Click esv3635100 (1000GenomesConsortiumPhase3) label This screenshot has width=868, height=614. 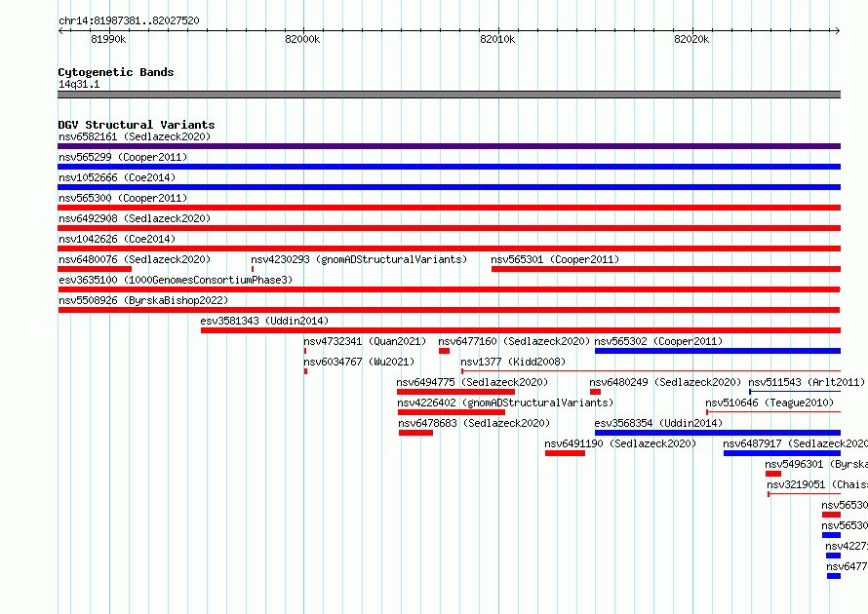tap(176, 280)
